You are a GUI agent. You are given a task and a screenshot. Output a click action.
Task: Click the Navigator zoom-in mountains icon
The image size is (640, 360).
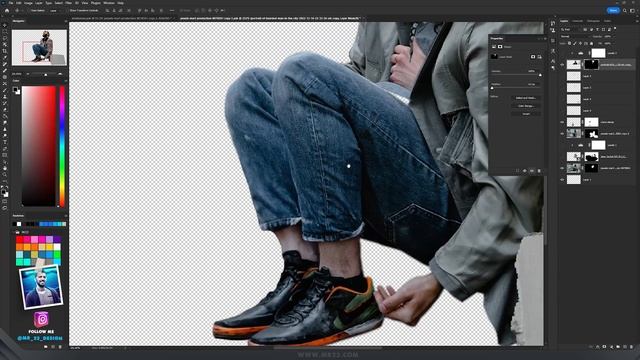[x=60, y=74]
